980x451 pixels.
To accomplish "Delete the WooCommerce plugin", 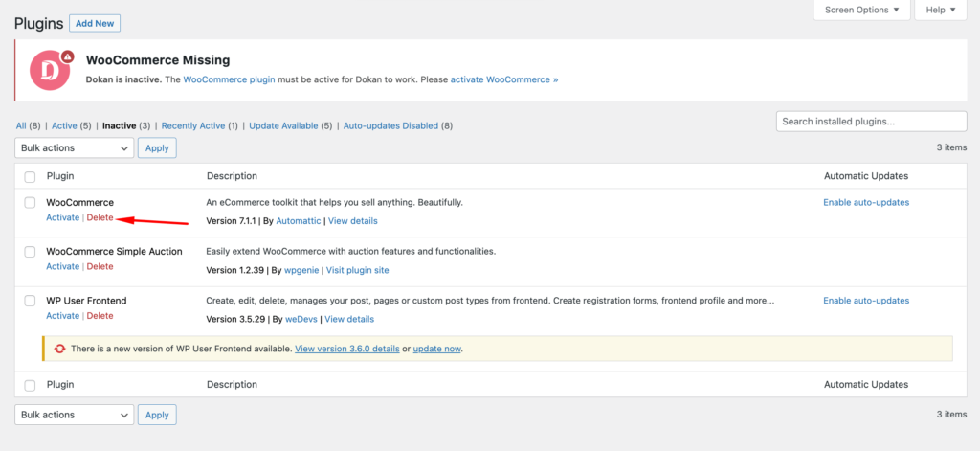I will [100, 217].
